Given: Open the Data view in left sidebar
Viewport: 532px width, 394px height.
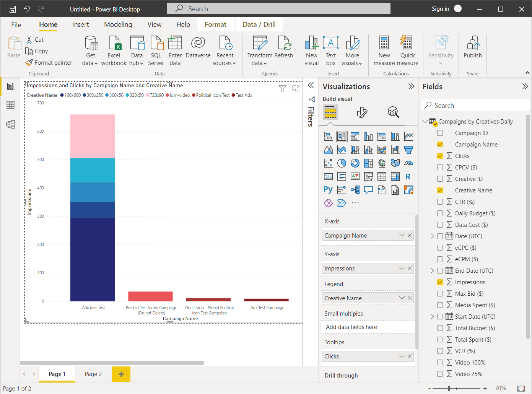Looking at the screenshot, I should point(10,105).
